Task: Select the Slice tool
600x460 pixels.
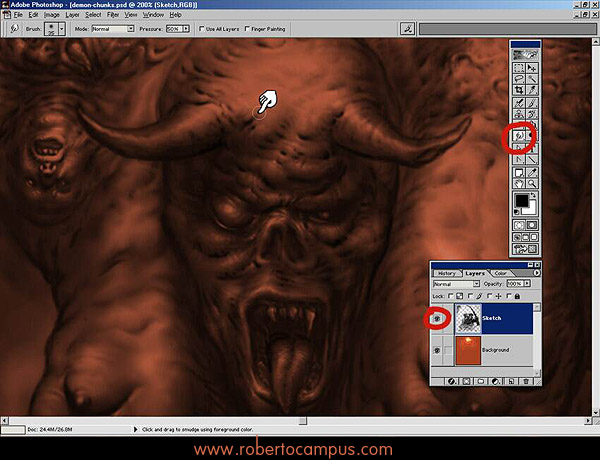Action: [x=532, y=90]
